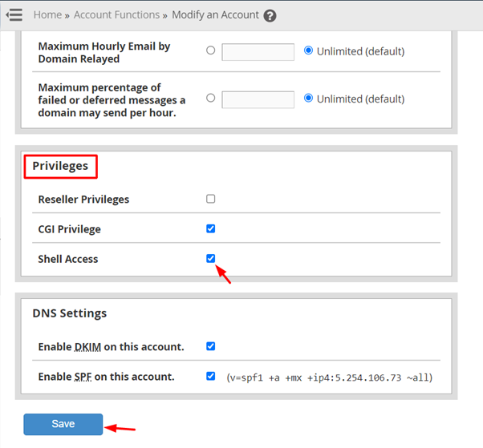The image size is (483, 448).
Task: Uncheck the Shell Access checkbox
Action: pyautogui.click(x=211, y=258)
